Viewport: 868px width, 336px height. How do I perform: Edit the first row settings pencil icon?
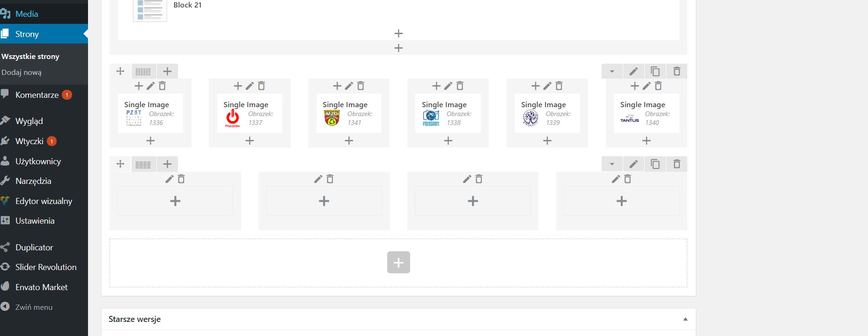pos(633,71)
